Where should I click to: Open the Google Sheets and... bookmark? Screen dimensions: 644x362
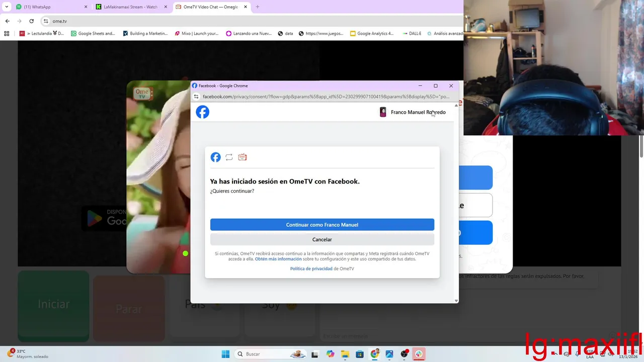point(93,34)
